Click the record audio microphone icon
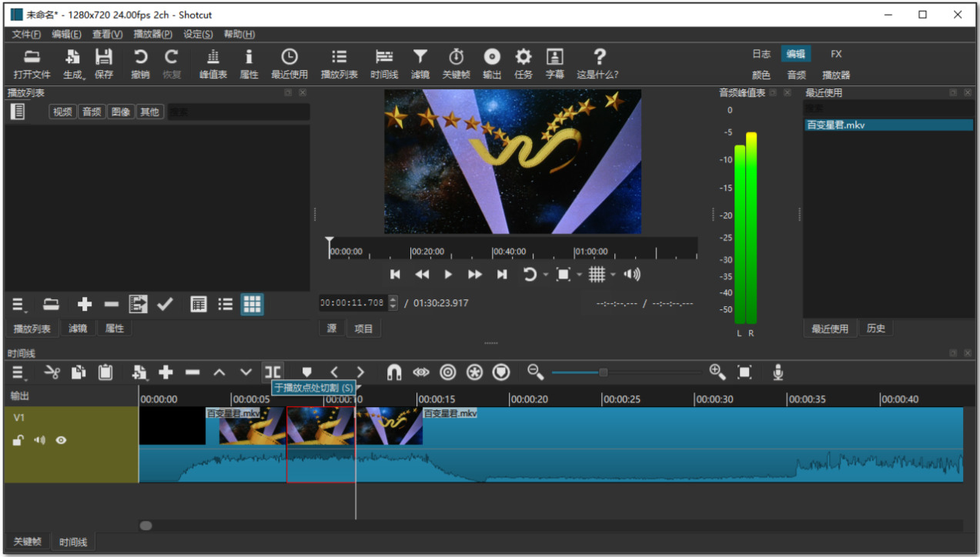The height and width of the screenshot is (557, 980). click(x=778, y=372)
